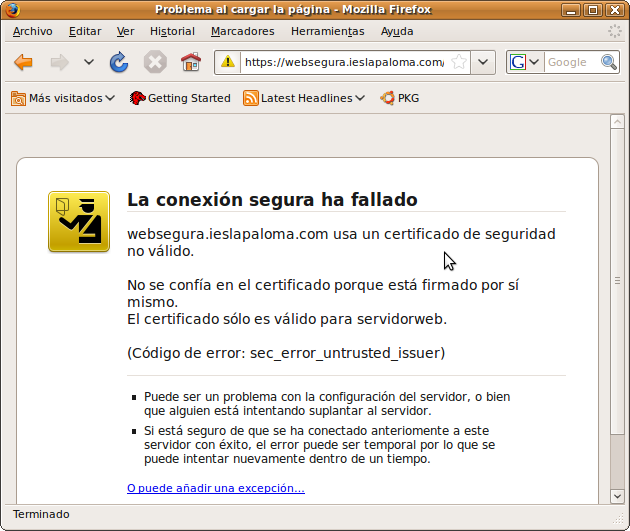This screenshot has width=630, height=531.
Task: Click the 'O puede añadir una excepción' link
Action: (215, 488)
